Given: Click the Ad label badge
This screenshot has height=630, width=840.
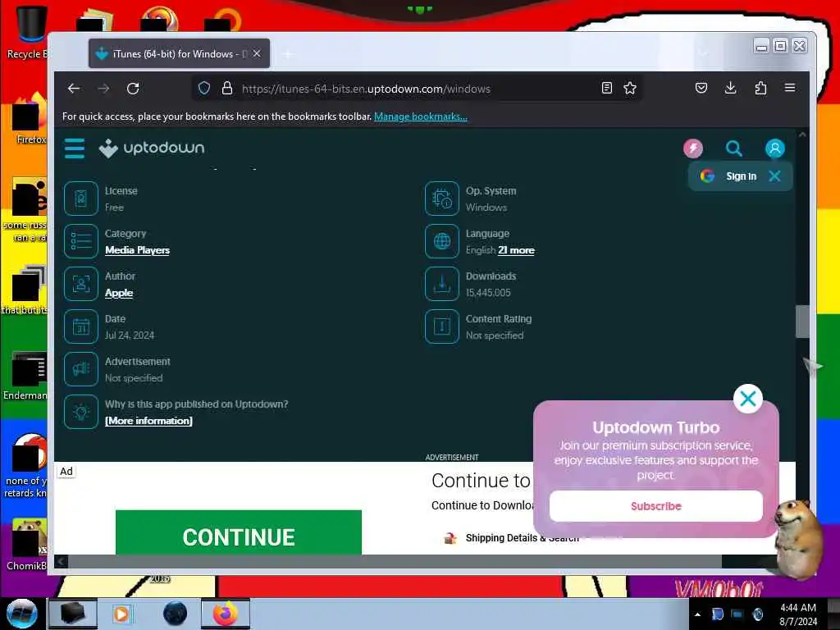Looking at the screenshot, I should click(66, 472).
